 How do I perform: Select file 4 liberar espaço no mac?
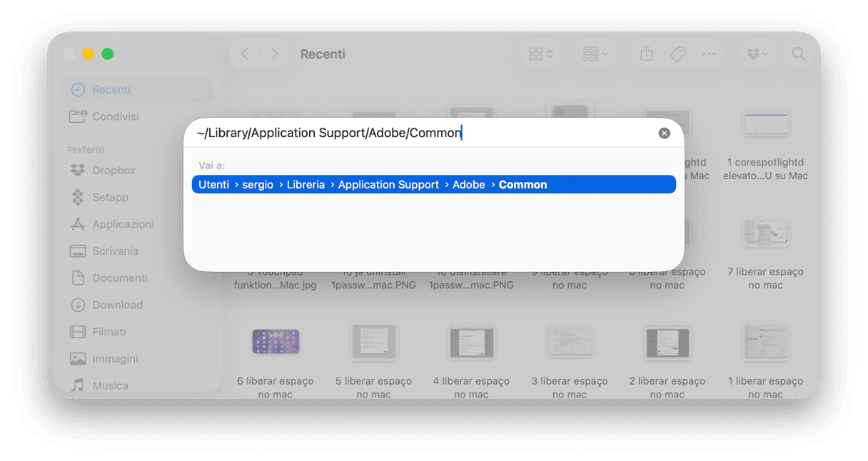(472, 342)
